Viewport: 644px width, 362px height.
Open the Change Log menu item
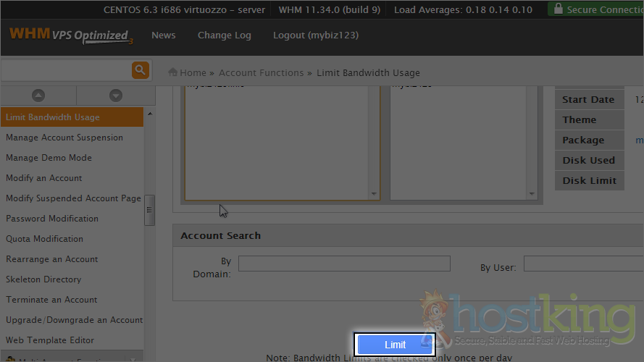point(224,35)
